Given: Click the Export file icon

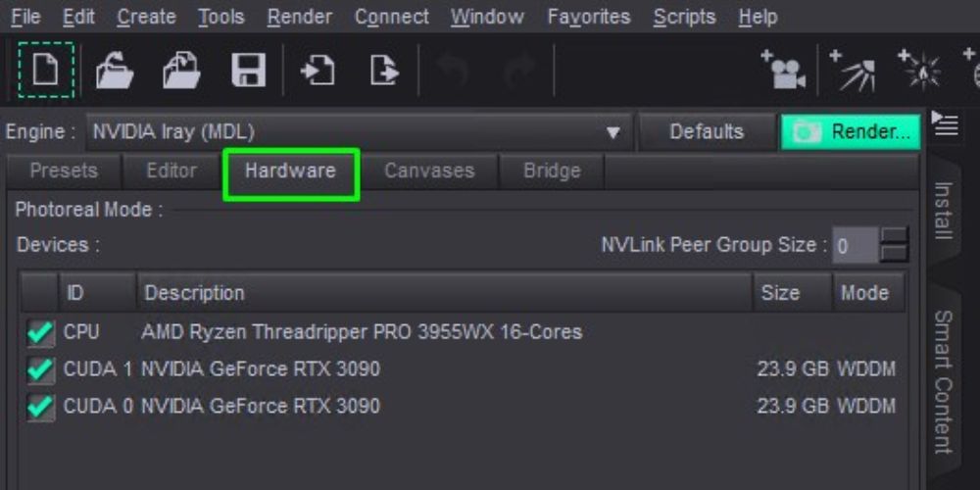Looking at the screenshot, I should (x=384, y=70).
